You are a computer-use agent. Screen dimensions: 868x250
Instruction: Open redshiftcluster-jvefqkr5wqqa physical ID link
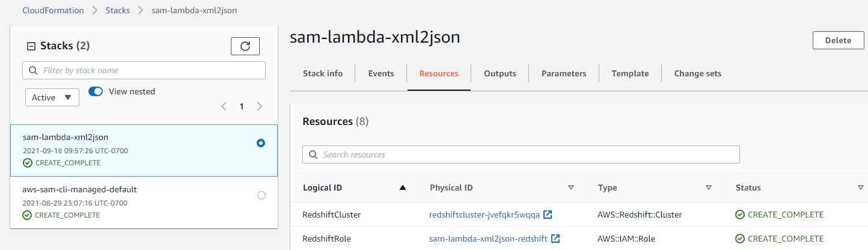pyautogui.click(x=484, y=215)
